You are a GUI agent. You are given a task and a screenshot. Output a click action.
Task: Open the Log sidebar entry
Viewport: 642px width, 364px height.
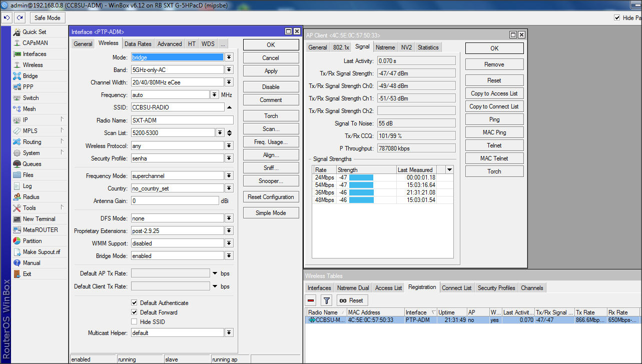[27, 186]
